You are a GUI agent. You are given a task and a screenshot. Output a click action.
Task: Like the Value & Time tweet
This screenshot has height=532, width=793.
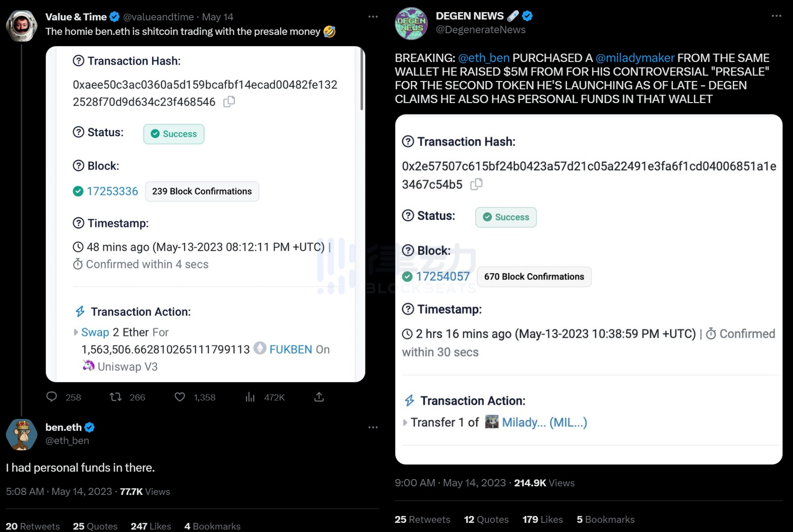(180, 397)
